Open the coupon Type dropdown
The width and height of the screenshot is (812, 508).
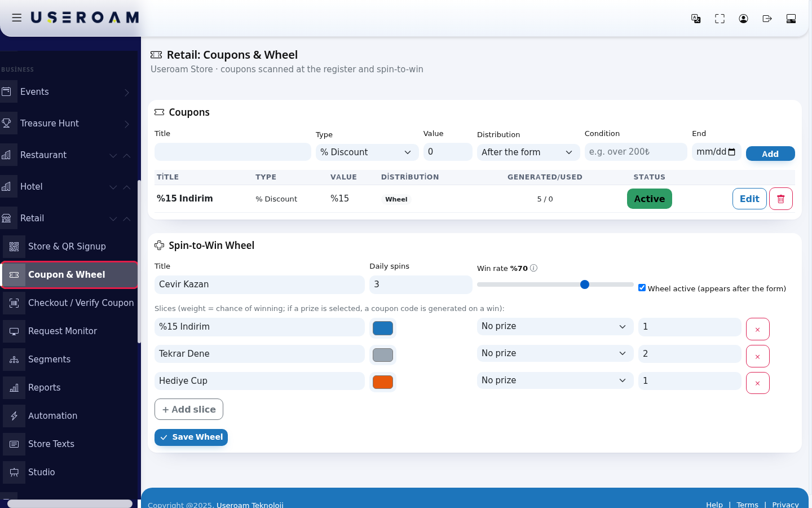click(367, 152)
